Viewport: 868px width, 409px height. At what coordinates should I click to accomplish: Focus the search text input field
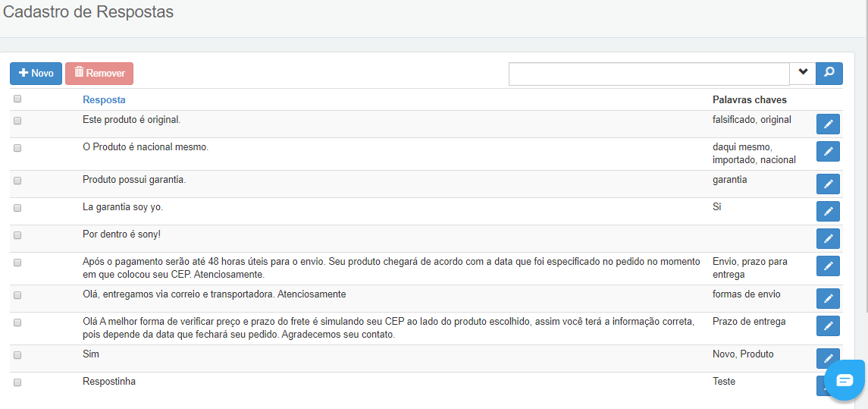648,74
